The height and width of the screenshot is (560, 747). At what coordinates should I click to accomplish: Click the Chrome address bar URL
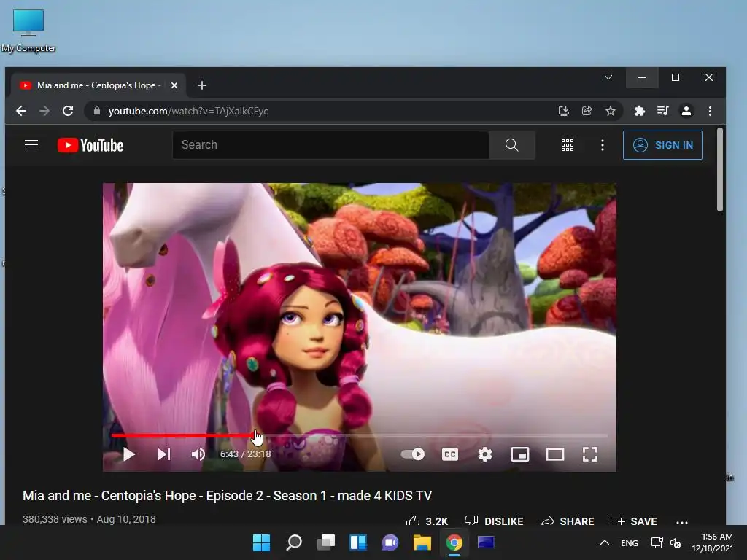pyautogui.click(x=188, y=111)
